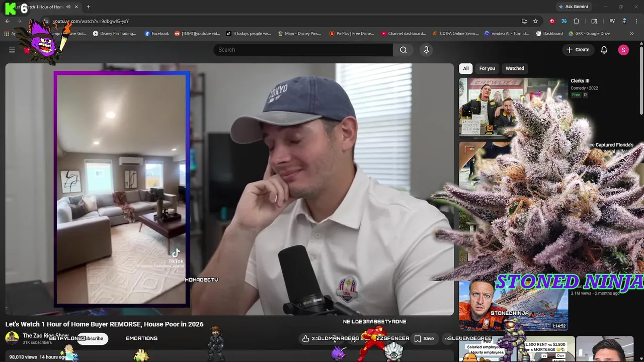Screen dimensions: 644x362
Task: Go back with the browser back arrow
Action: pyautogui.click(x=8, y=21)
